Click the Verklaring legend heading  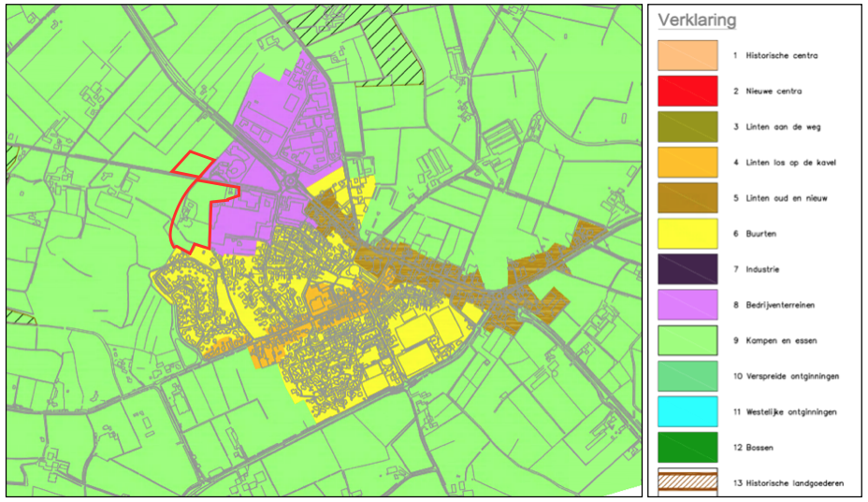click(697, 21)
